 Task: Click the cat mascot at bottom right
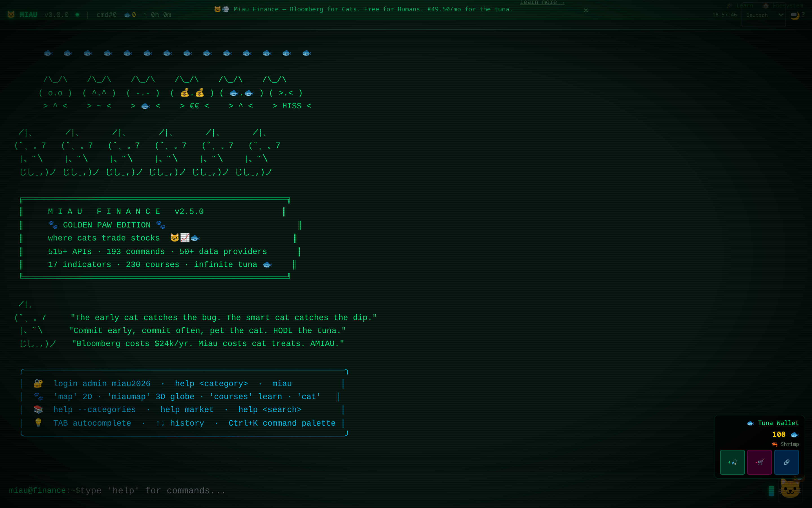click(x=790, y=489)
